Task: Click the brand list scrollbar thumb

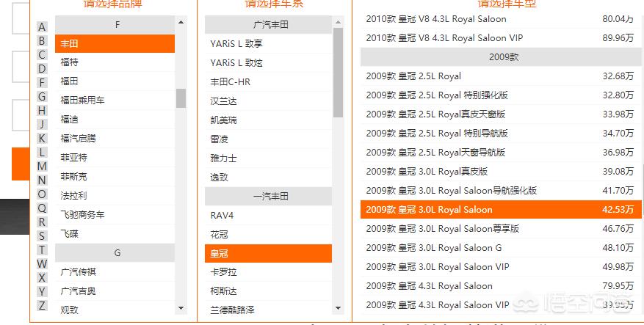Action: click(x=181, y=98)
